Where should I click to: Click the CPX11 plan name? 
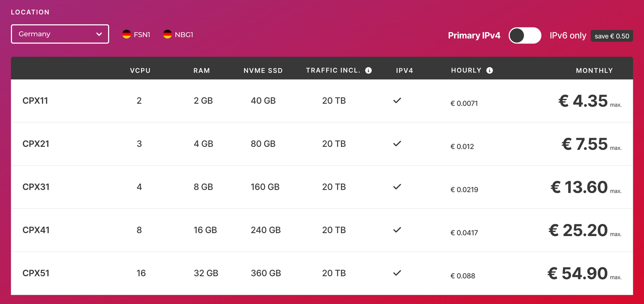[35, 100]
